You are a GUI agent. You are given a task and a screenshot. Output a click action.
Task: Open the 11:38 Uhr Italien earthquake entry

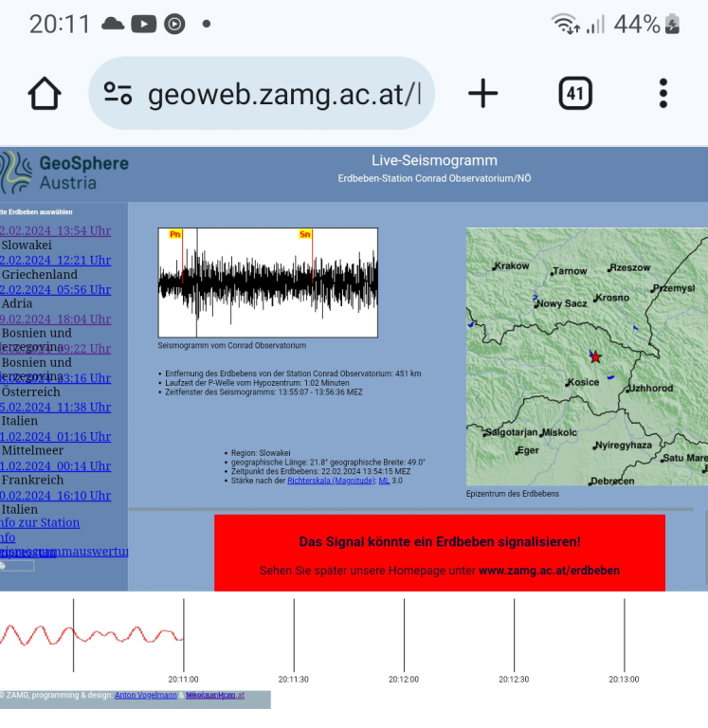56,407
